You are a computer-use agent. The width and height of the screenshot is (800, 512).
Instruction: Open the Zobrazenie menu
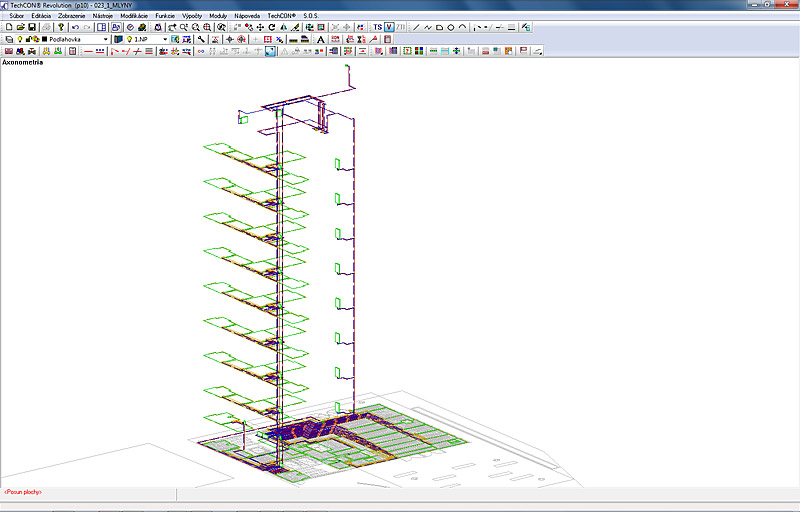click(x=72, y=16)
